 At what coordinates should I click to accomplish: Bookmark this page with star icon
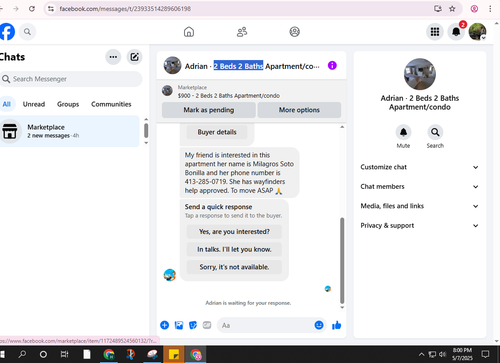coord(452,9)
